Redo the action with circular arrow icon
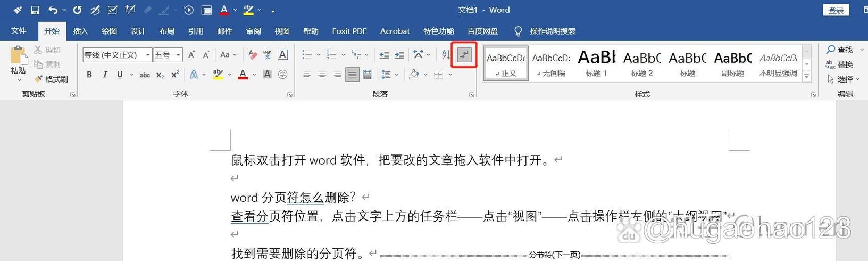The width and height of the screenshot is (868, 261). click(x=78, y=10)
